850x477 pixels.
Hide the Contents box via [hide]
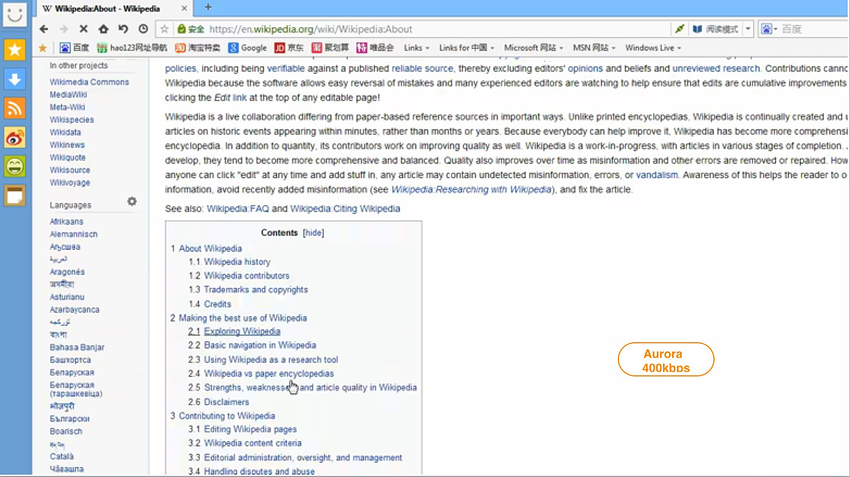click(x=313, y=233)
